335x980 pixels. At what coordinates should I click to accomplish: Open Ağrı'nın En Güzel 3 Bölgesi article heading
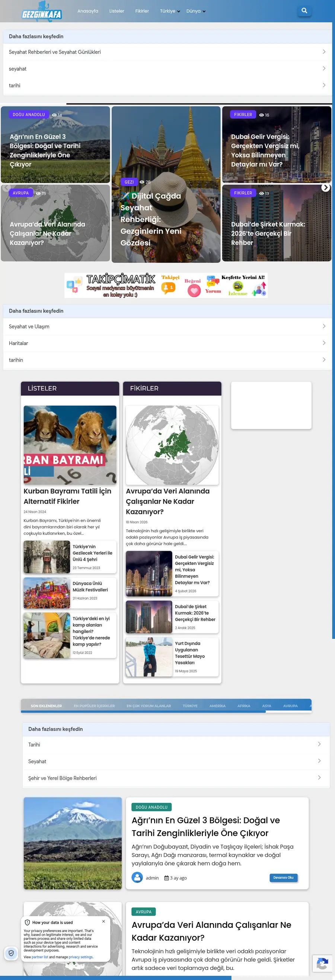pos(205,826)
